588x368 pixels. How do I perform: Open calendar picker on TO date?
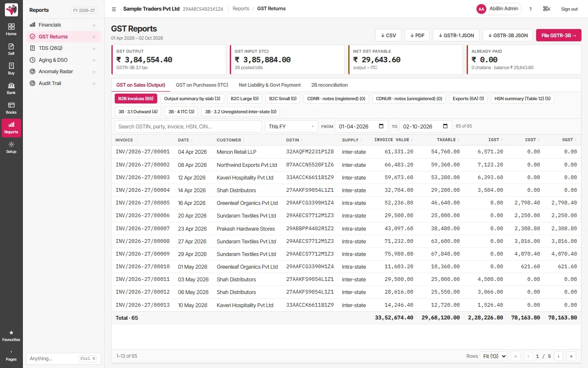click(445, 126)
